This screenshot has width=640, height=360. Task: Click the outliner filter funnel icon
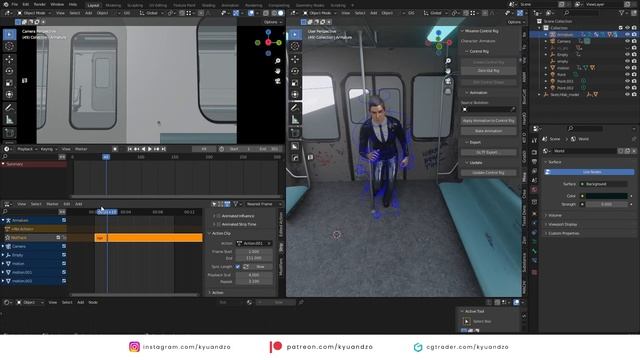tap(622, 13)
